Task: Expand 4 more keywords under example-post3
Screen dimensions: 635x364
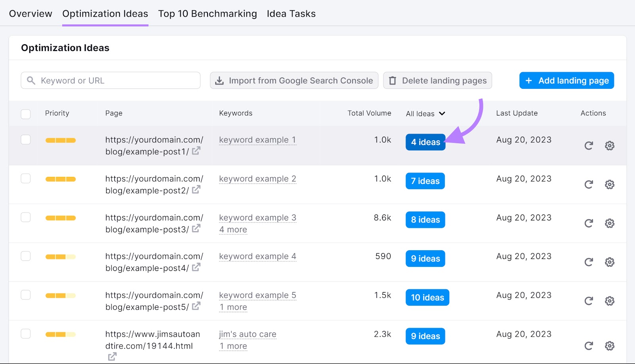Action: coord(233,230)
